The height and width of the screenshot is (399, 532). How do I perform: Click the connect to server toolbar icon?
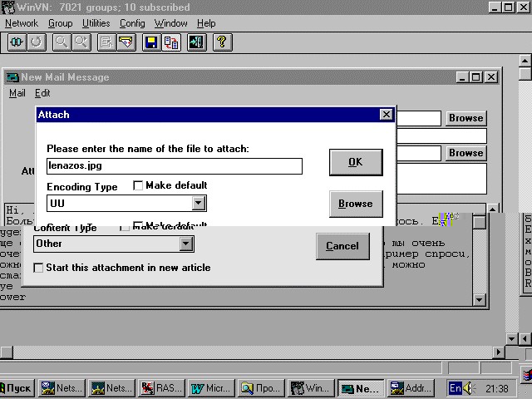[x=15, y=42]
